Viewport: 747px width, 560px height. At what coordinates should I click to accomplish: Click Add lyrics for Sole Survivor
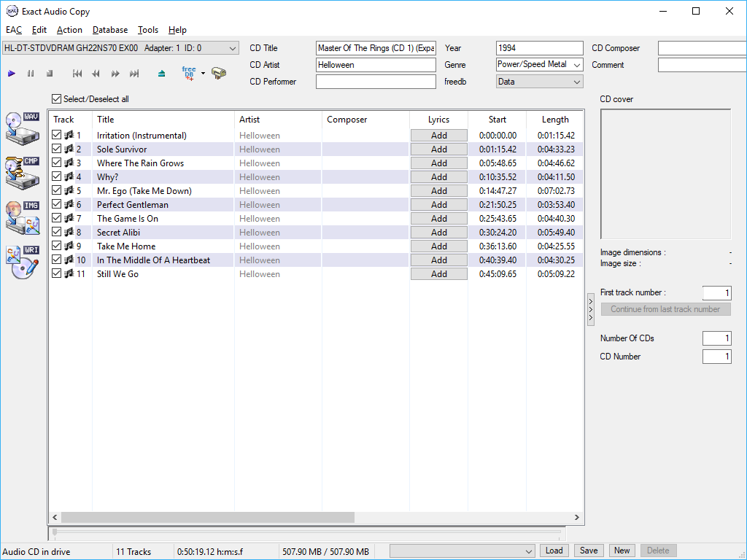click(438, 149)
